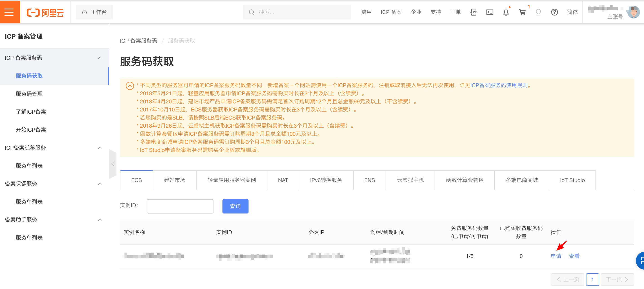Open 服务码管理 in sidebar
644x289 pixels.
[x=29, y=94]
